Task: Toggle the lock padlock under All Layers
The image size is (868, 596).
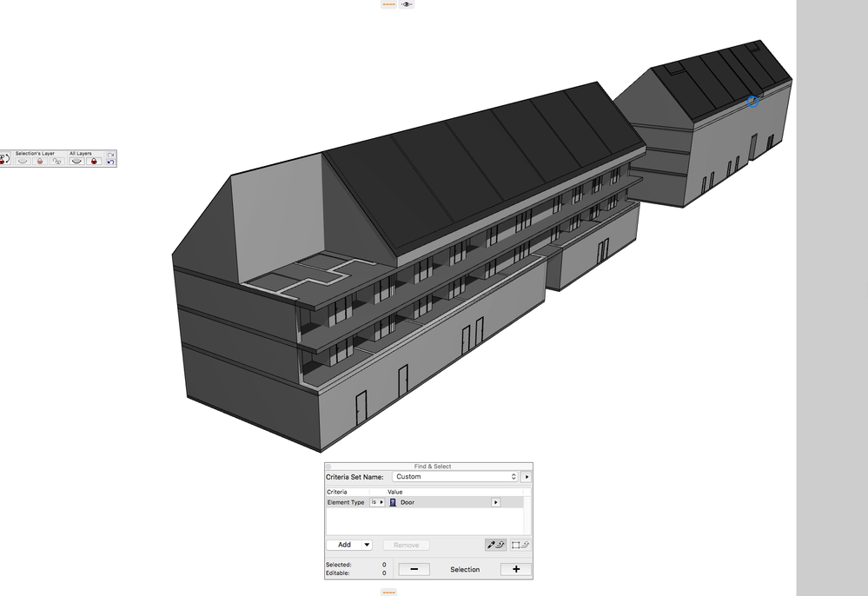Action: (94, 161)
